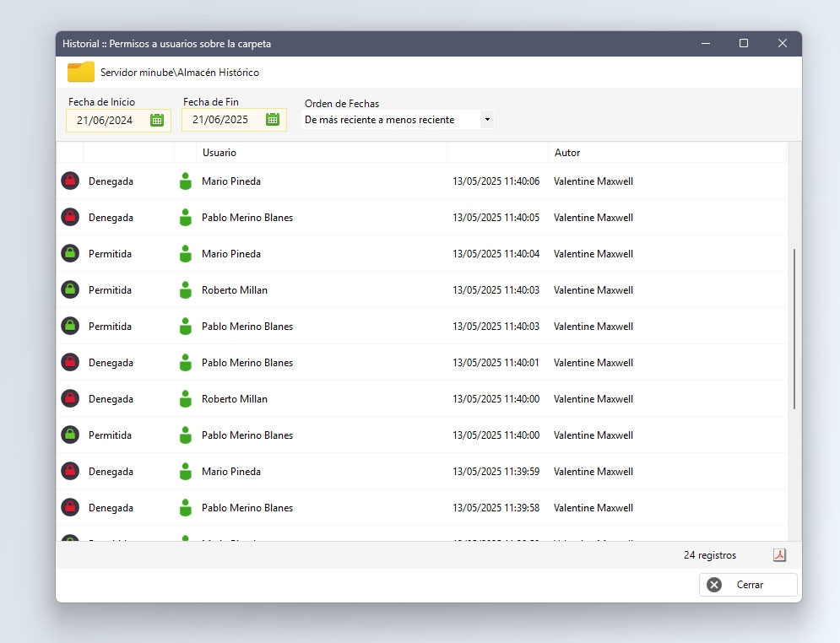
Task: Click user icon of Pablo Merino 11:40:01
Action: [186, 363]
